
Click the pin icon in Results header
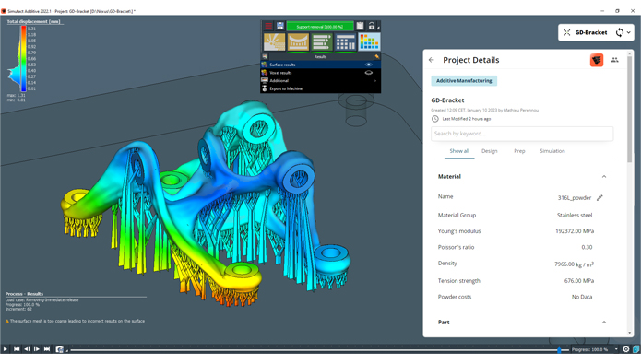(376, 57)
